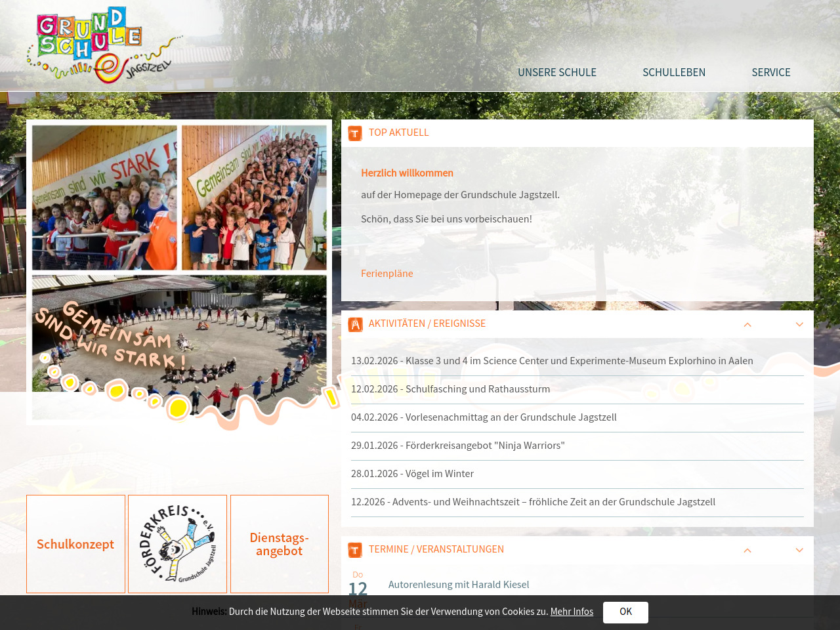Open the Förderkreis e.V. logo tile

pyautogui.click(x=177, y=544)
